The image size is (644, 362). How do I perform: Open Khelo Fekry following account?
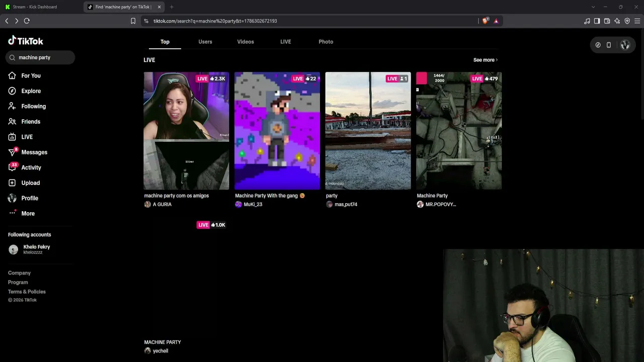(29, 249)
